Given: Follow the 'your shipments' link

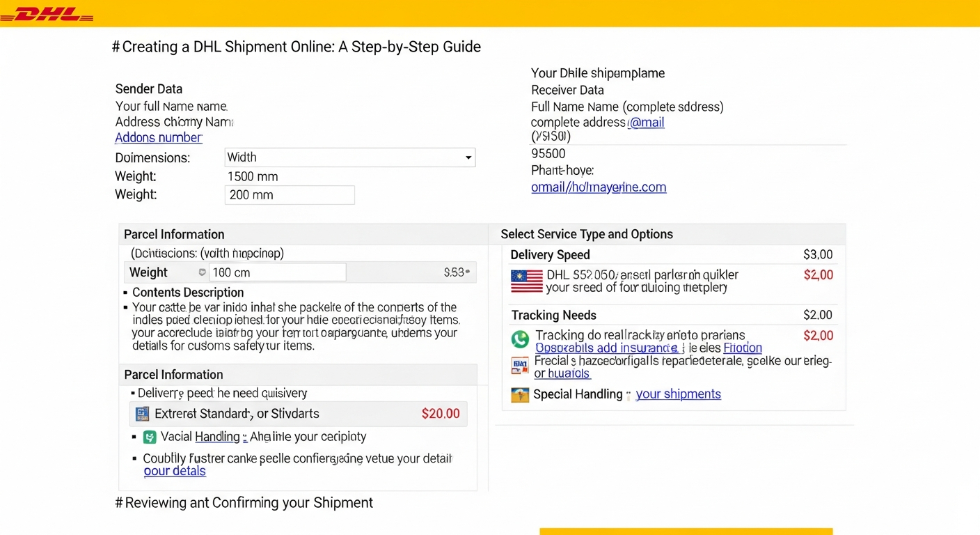Looking at the screenshot, I should pyautogui.click(x=678, y=394).
